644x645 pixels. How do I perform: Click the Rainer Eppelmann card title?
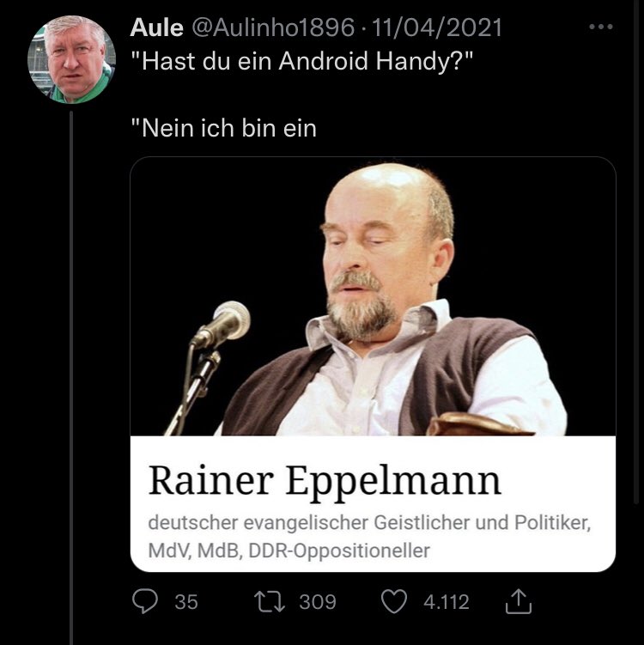click(325, 480)
